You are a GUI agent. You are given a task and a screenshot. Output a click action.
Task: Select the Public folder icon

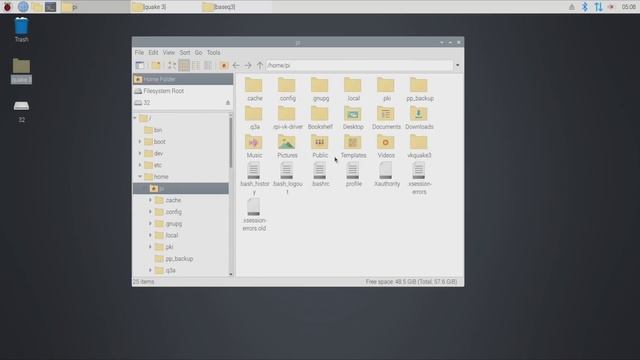pos(320,147)
